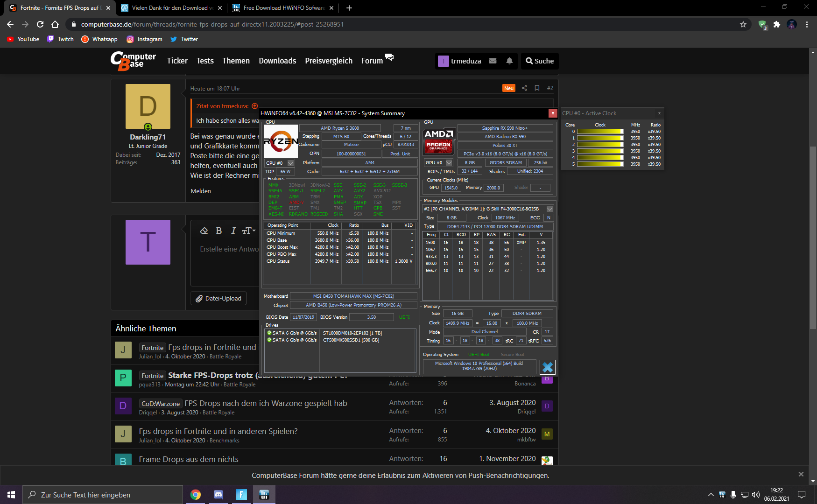Open a new browser tab

coord(349,8)
